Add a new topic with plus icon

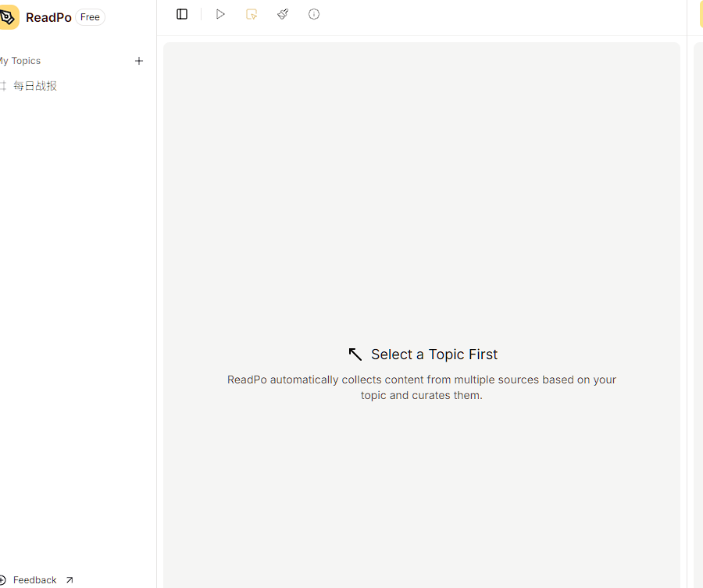pos(139,61)
